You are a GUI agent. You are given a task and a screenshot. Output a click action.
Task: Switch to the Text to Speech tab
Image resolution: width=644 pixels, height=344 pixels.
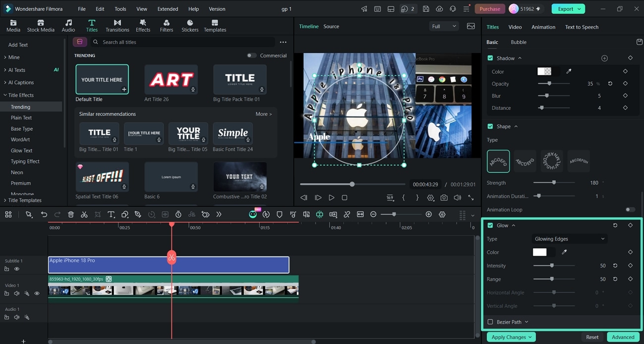pyautogui.click(x=582, y=27)
